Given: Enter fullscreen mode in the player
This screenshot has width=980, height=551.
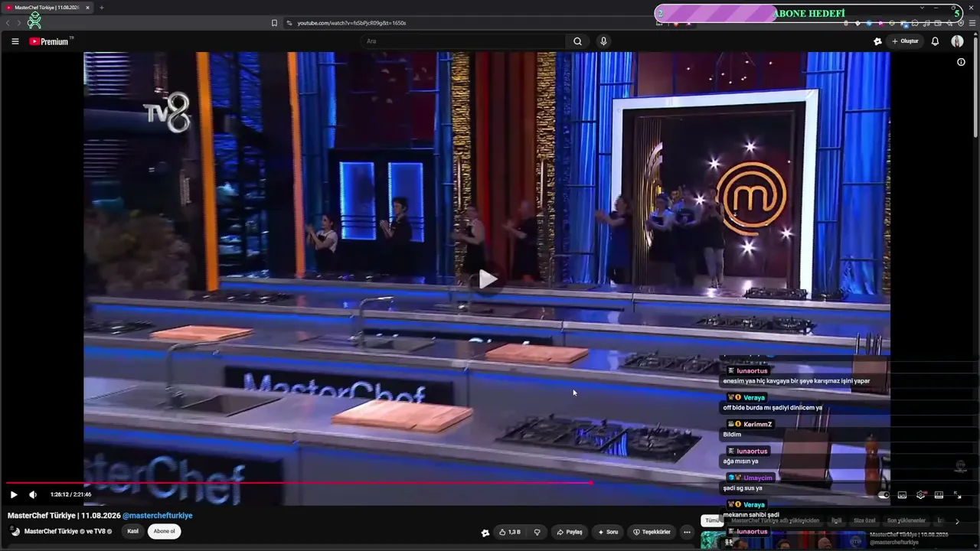Looking at the screenshot, I should [957, 495].
